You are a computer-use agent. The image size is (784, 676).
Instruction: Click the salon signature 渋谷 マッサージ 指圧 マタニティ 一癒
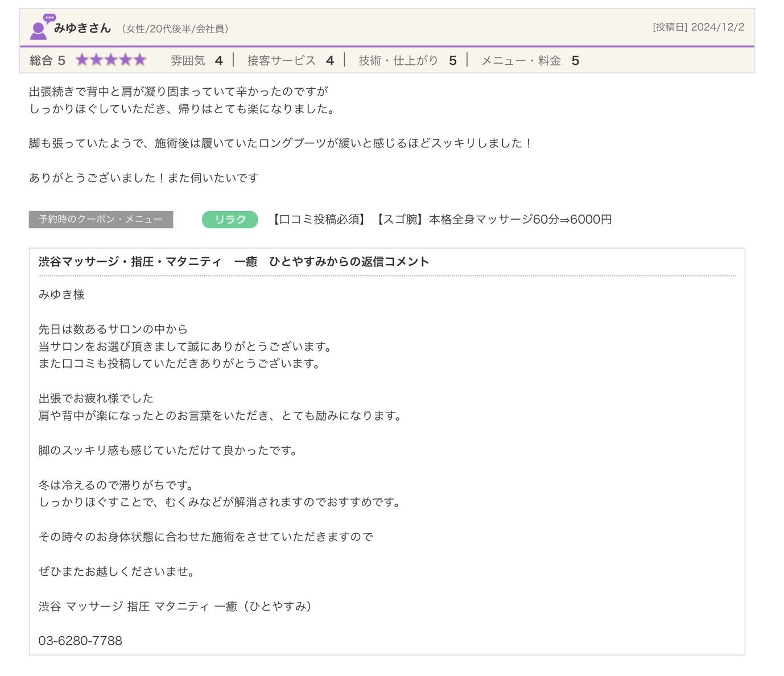175,607
